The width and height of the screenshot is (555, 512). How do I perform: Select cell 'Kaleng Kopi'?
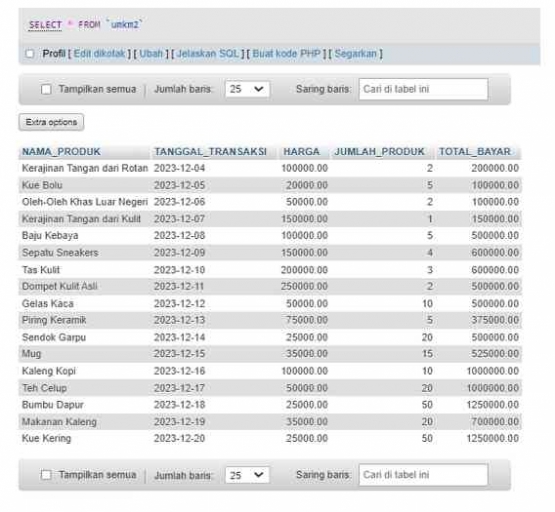tap(49, 371)
